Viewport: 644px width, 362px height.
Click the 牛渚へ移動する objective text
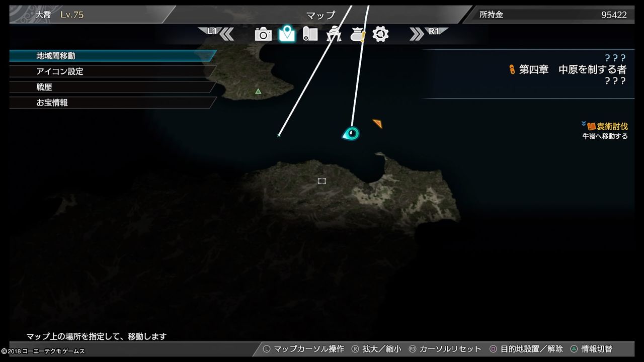tap(605, 136)
